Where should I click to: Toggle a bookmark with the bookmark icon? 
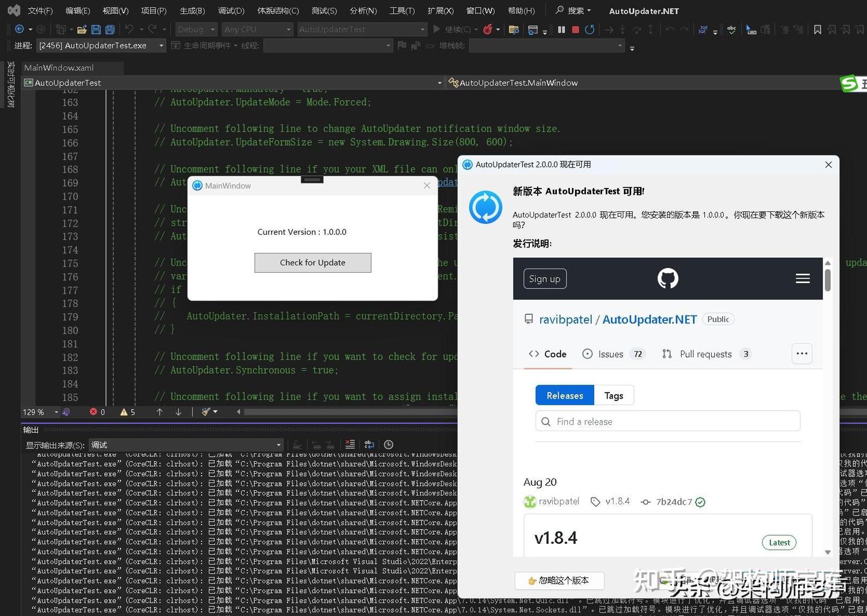(x=818, y=29)
